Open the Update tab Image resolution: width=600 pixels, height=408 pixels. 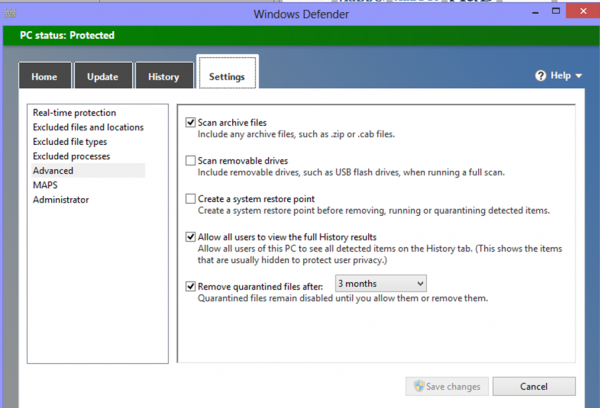coord(103,76)
